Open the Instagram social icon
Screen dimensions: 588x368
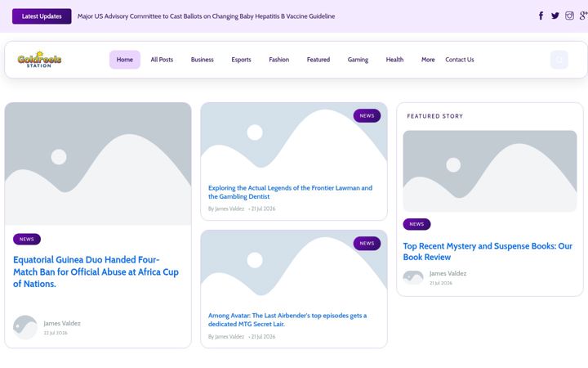point(569,16)
